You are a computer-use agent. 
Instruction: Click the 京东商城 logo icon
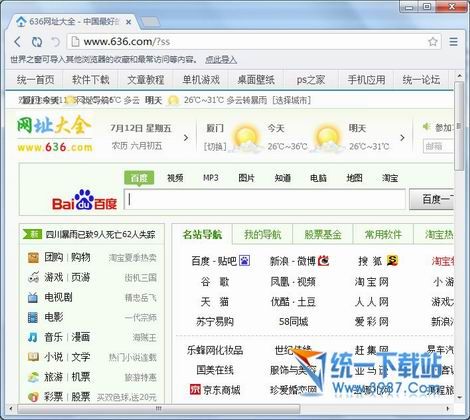195,389
